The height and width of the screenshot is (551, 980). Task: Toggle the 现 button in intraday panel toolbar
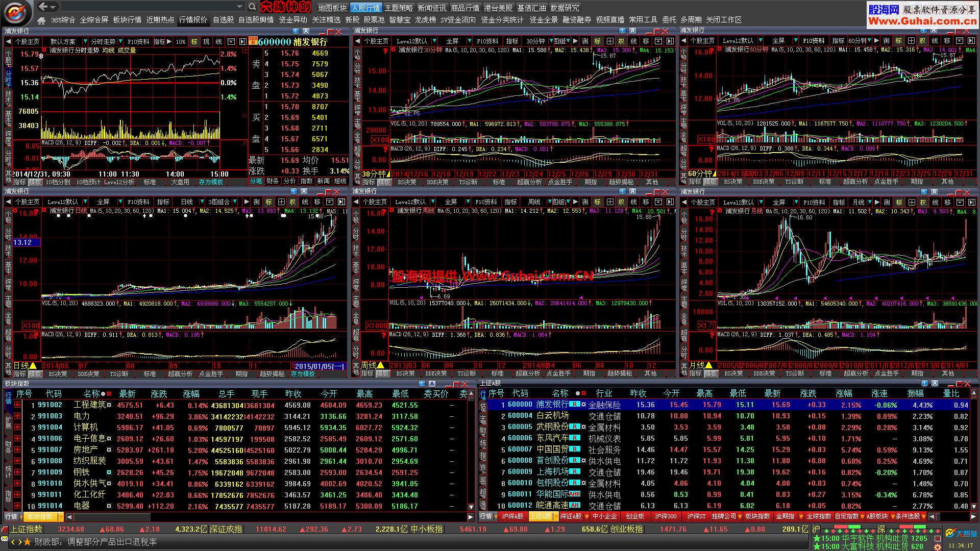point(206,41)
